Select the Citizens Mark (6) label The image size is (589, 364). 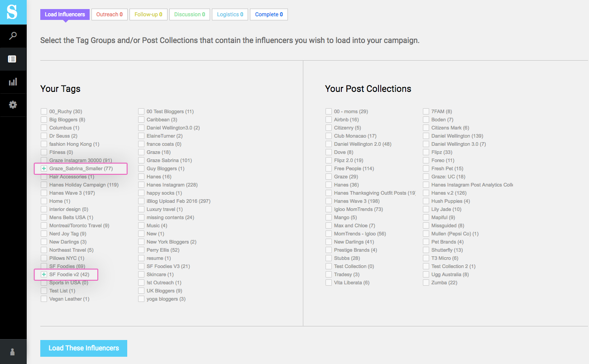450,128
